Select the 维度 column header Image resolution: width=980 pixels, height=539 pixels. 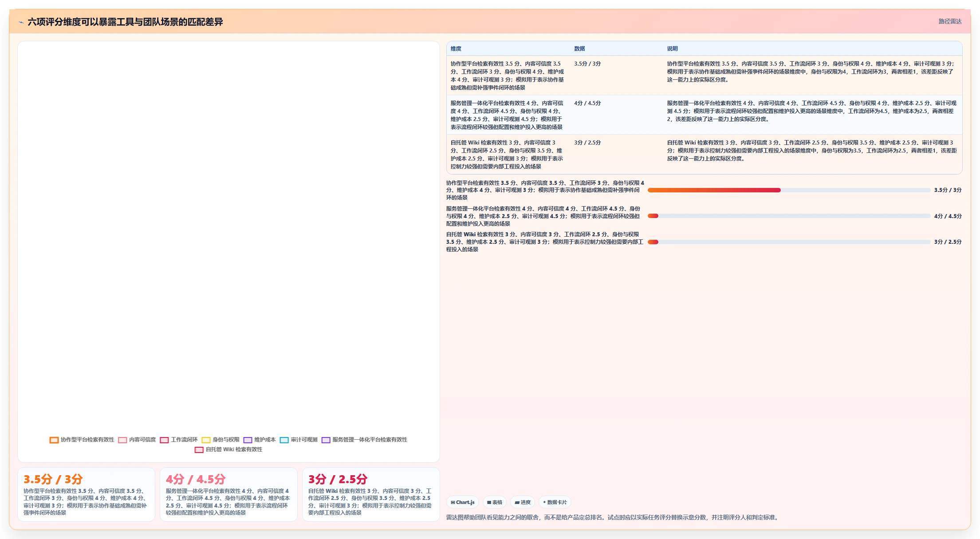[456, 49]
